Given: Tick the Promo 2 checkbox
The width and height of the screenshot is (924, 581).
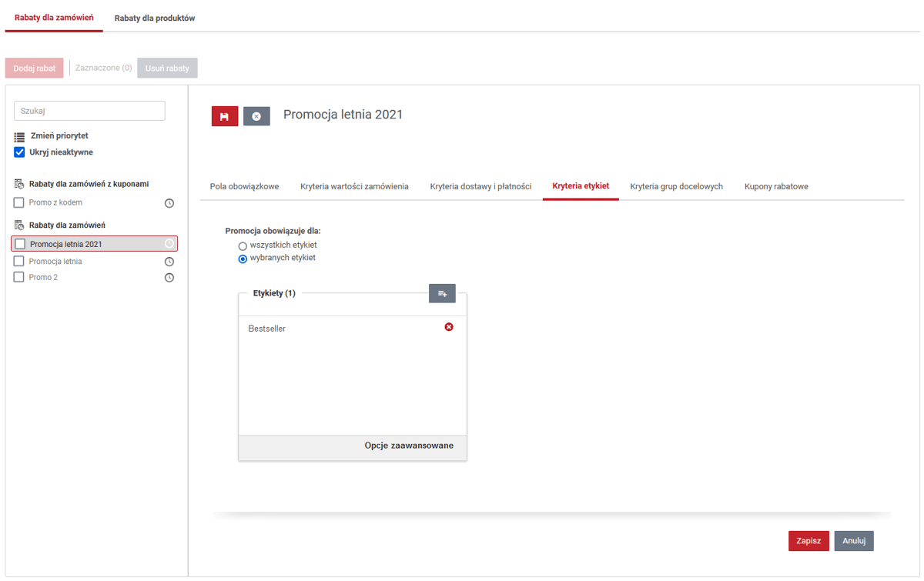Looking at the screenshot, I should (19, 277).
